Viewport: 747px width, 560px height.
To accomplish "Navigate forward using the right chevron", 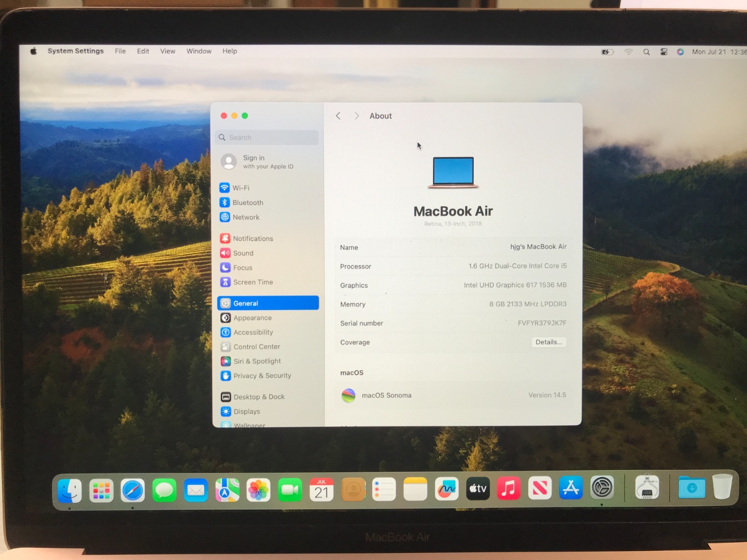I will tap(356, 116).
